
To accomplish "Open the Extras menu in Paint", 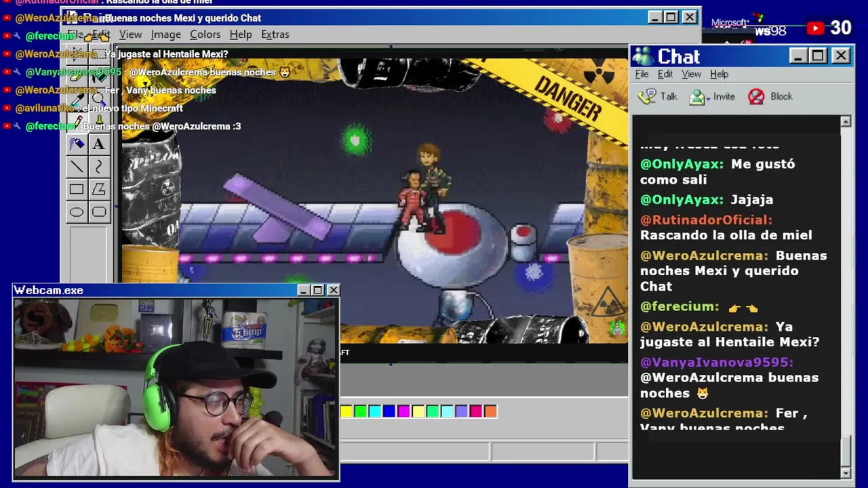I will (x=275, y=35).
